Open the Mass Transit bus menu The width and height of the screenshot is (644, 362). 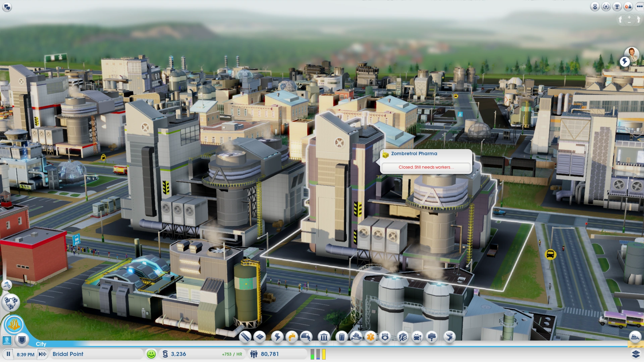click(x=417, y=337)
